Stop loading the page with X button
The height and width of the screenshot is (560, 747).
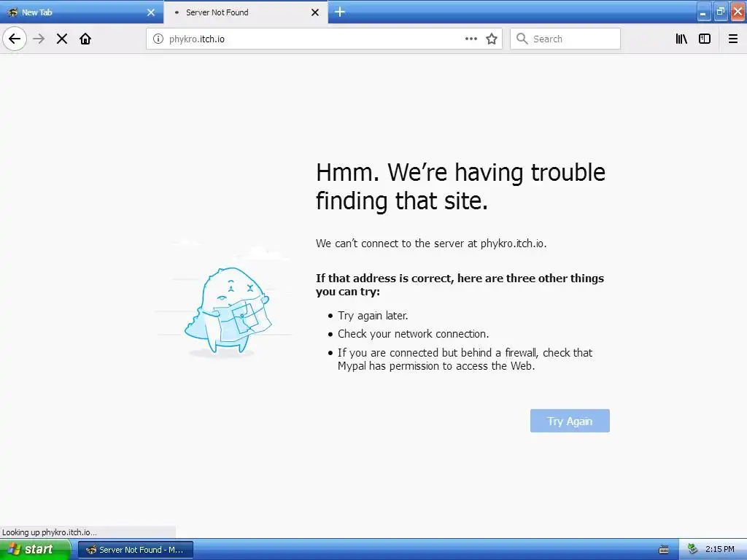(x=62, y=39)
